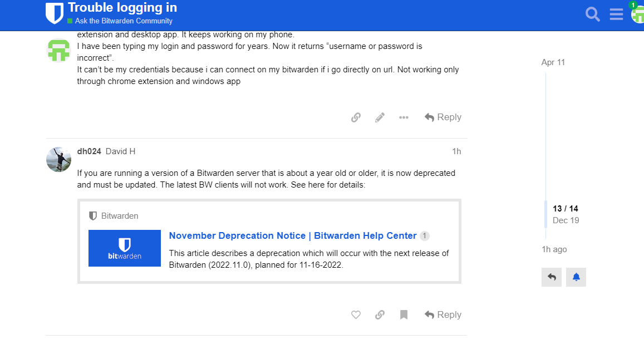Viewport: 644px width, 354px height.
Task: Open the 'Trouble logging in' topic title
Action: (122, 7)
